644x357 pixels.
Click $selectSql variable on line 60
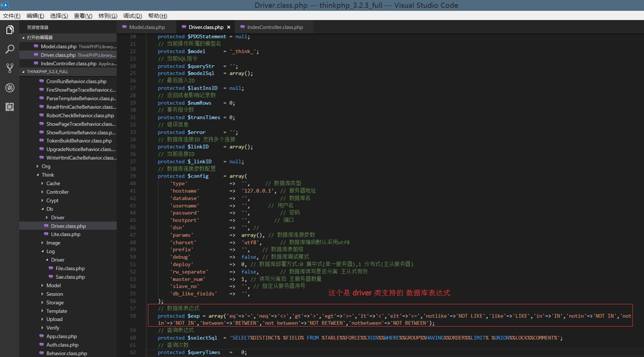(202, 338)
